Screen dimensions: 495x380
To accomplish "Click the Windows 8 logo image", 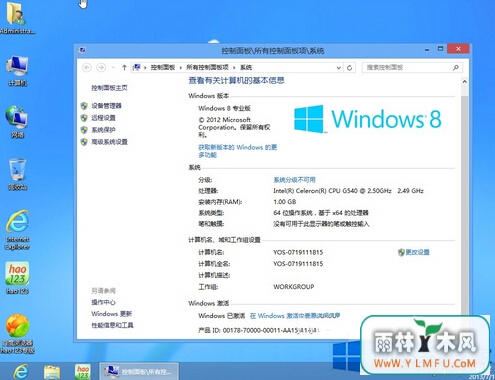I will 368,119.
